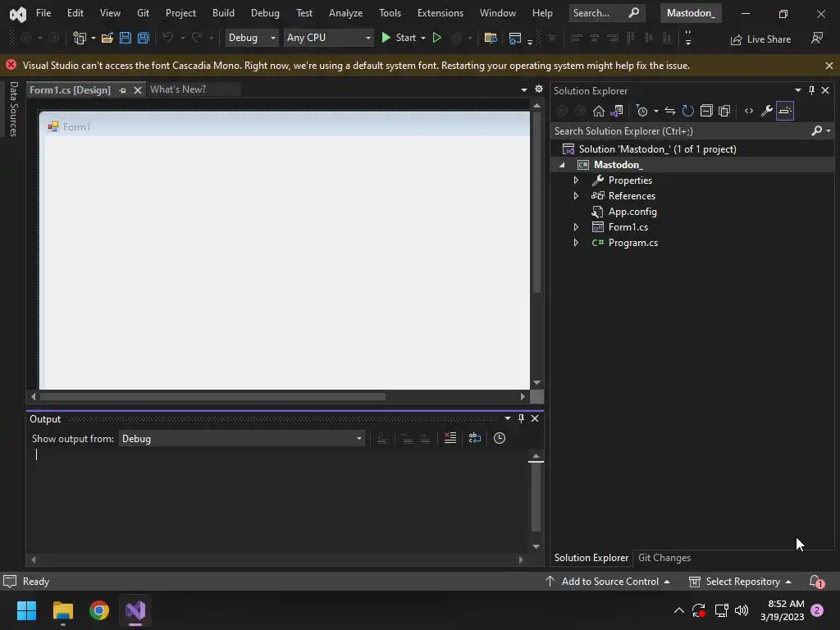Screen dimensions: 840x630
Task: Open Chrome from the taskbar
Action: click(99, 610)
